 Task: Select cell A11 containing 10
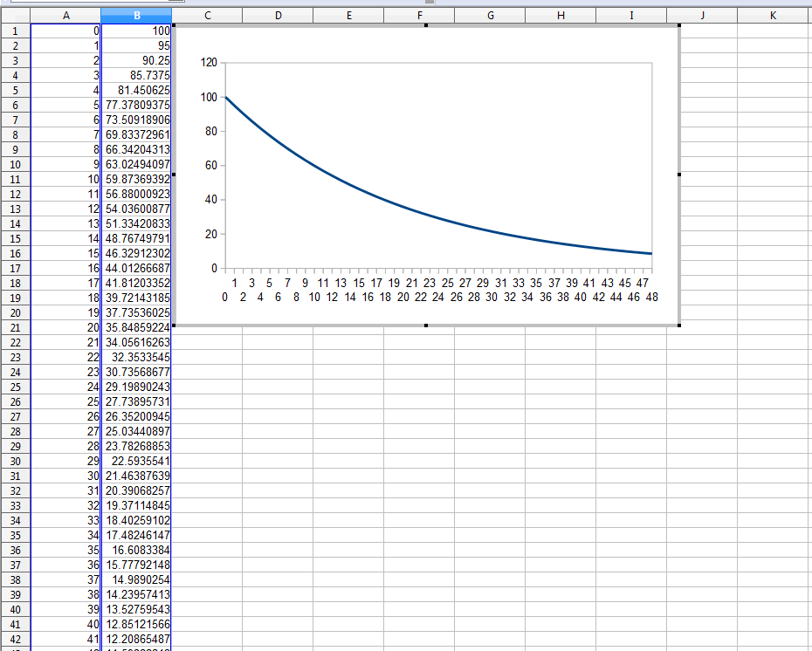(65, 179)
